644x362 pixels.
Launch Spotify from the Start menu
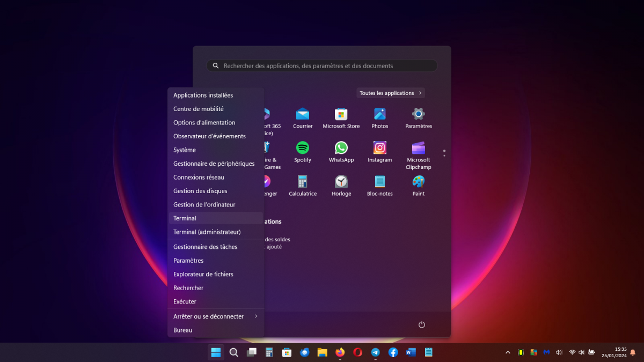[303, 152]
